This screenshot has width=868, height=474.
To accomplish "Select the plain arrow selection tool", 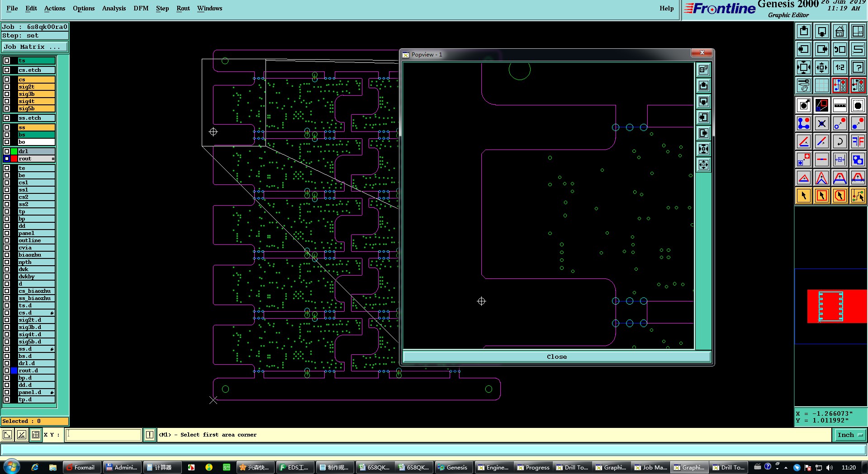I will pyautogui.click(x=804, y=196).
